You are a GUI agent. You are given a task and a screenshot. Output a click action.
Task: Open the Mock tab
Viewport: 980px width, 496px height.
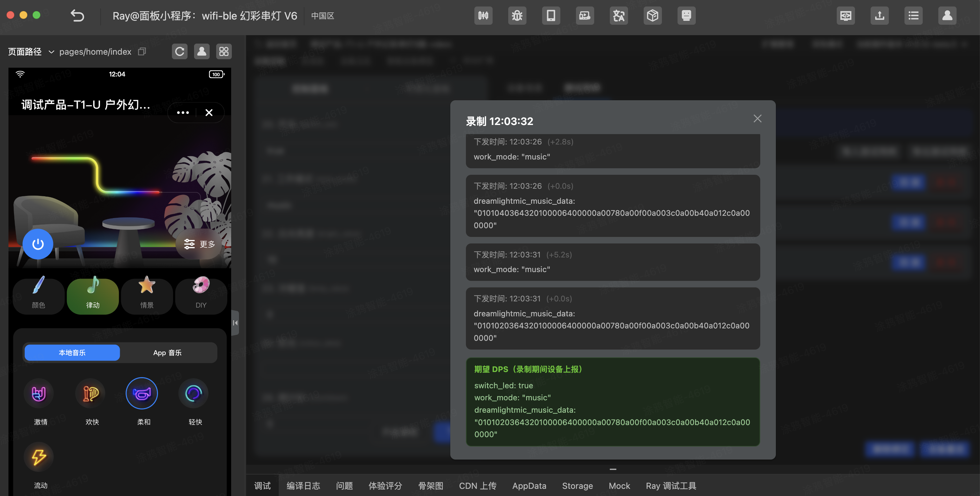tap(619, 486)
